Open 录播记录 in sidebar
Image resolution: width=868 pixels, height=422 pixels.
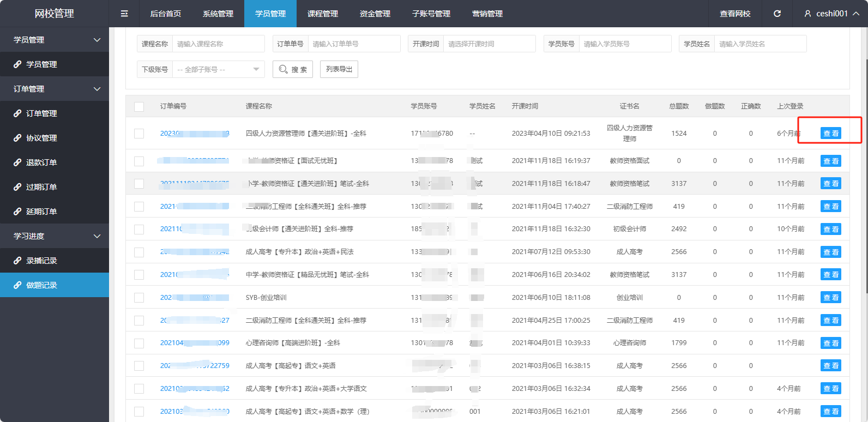(55, 261)
